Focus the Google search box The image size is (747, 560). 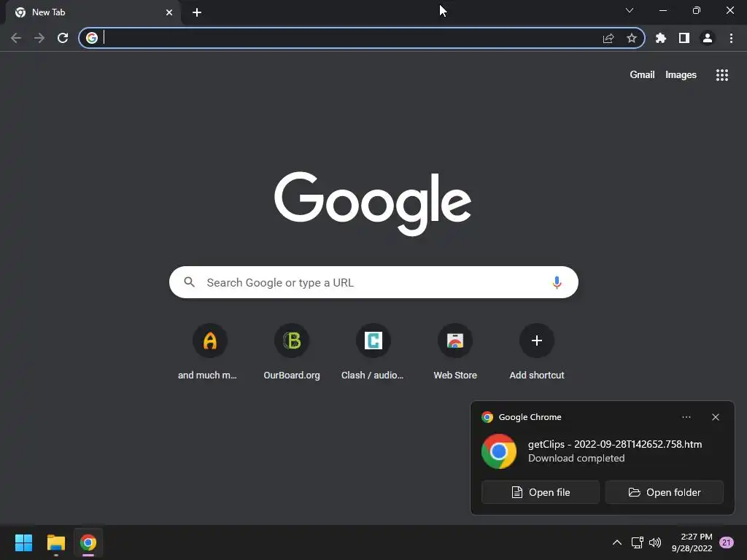point(373,282)
